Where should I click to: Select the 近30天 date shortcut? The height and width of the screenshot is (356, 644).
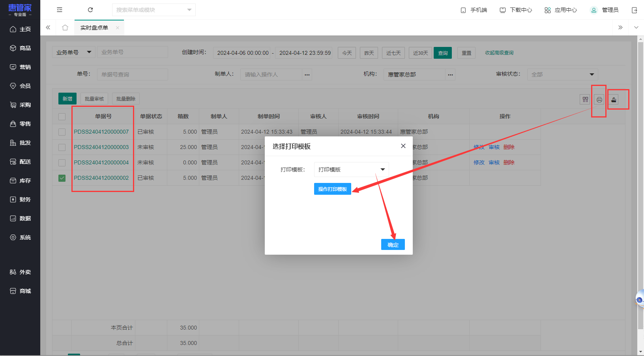coord(420,53)
